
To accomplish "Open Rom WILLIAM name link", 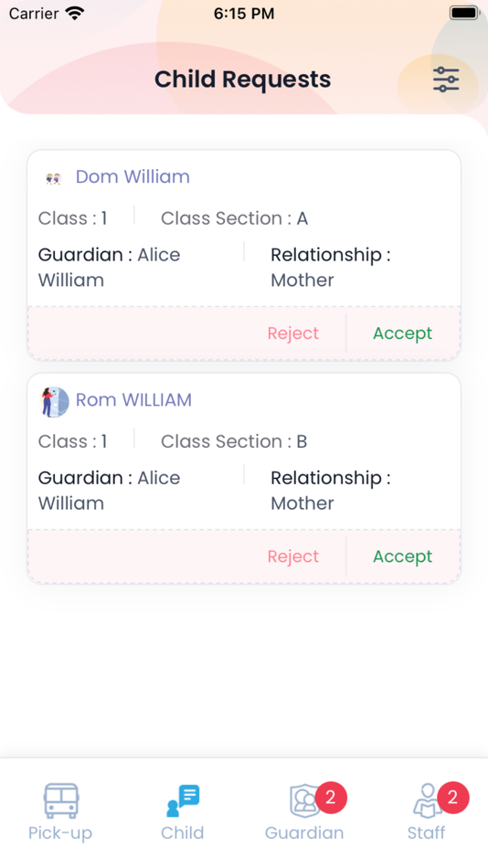I will pos(133,399).
